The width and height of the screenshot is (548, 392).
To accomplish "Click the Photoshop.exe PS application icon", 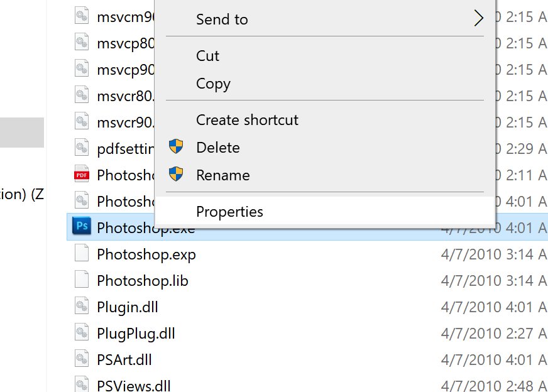I will [x=82, y=227].
